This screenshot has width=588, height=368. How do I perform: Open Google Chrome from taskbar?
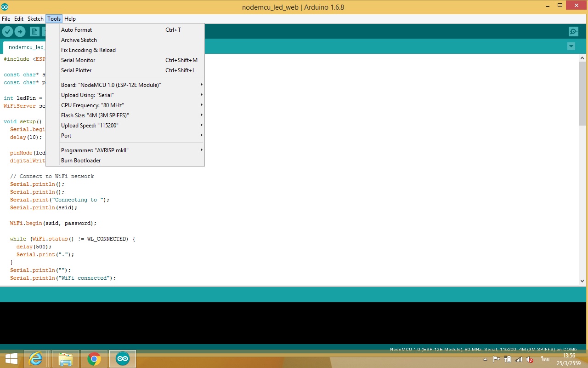94,359
